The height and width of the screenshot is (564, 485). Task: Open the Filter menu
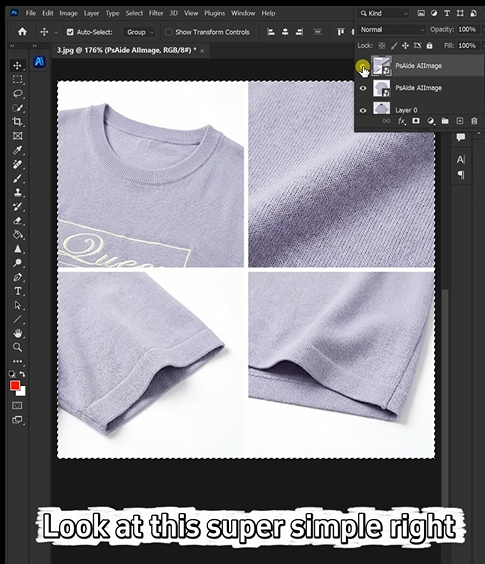click(x=156, y=13)
